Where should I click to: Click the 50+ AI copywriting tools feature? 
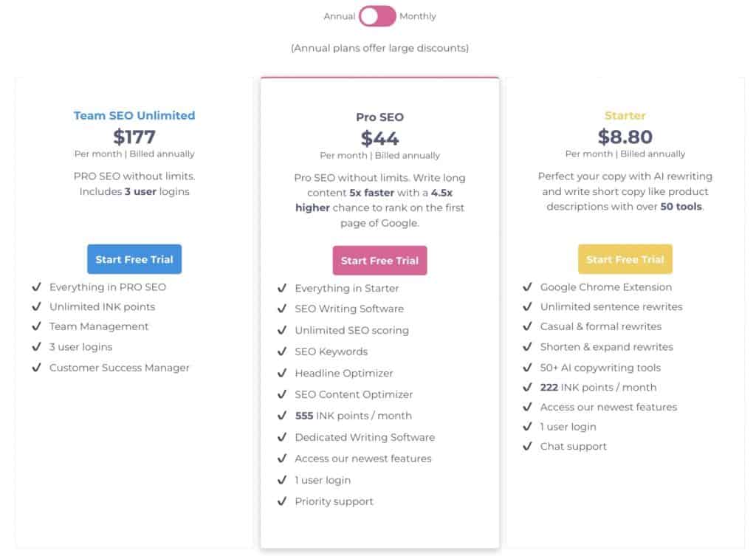[x=600, y=368]
